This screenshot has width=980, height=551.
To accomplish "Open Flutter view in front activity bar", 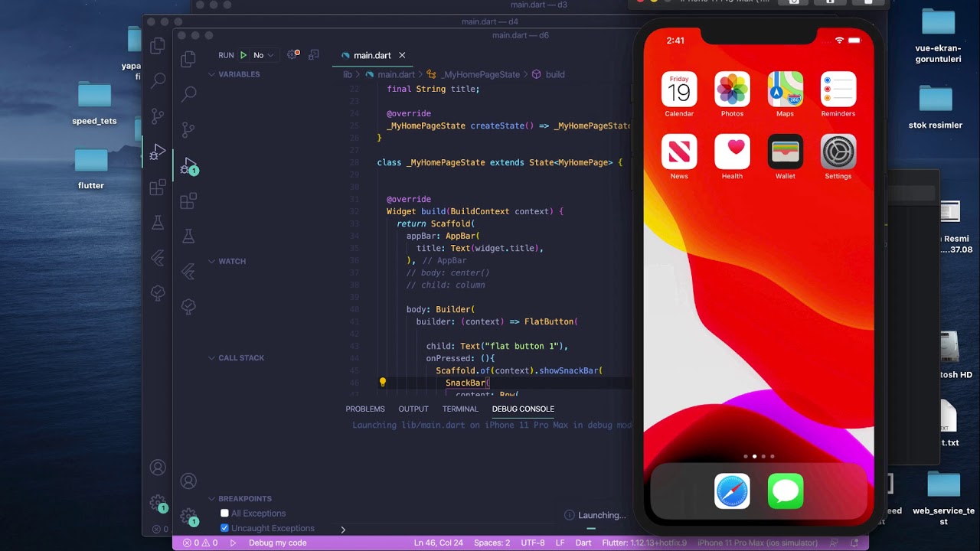I will 188,271.
